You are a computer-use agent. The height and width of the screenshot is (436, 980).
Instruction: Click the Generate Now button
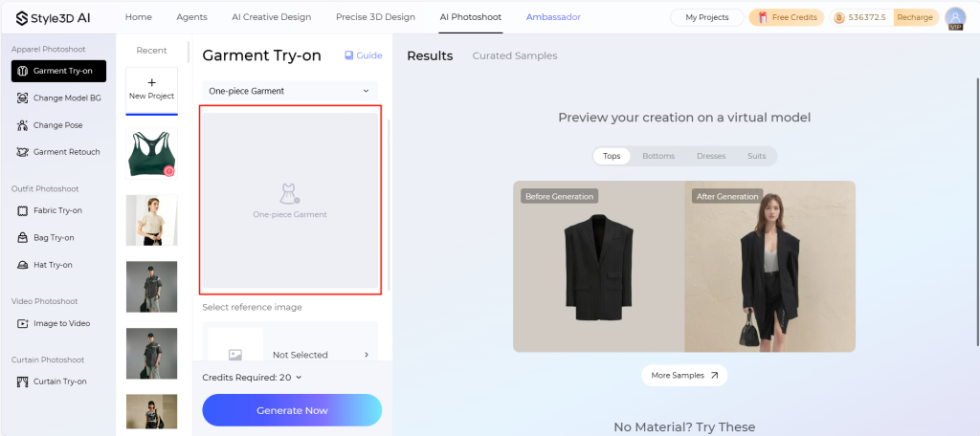pyautogui.click(x=292, y=410)
